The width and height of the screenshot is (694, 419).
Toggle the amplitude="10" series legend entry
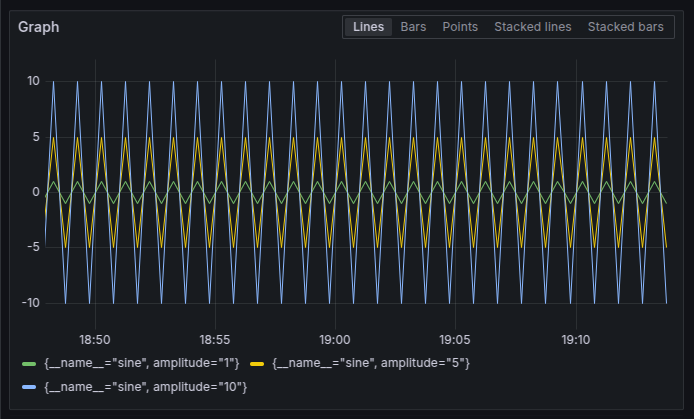(x=146, y=387)
